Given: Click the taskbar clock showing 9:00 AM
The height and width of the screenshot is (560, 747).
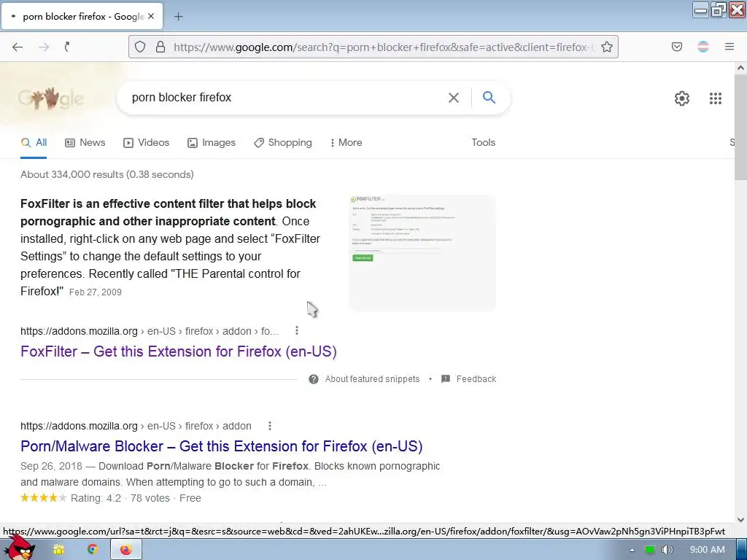Looking at the screenshot, I should 708,550.
